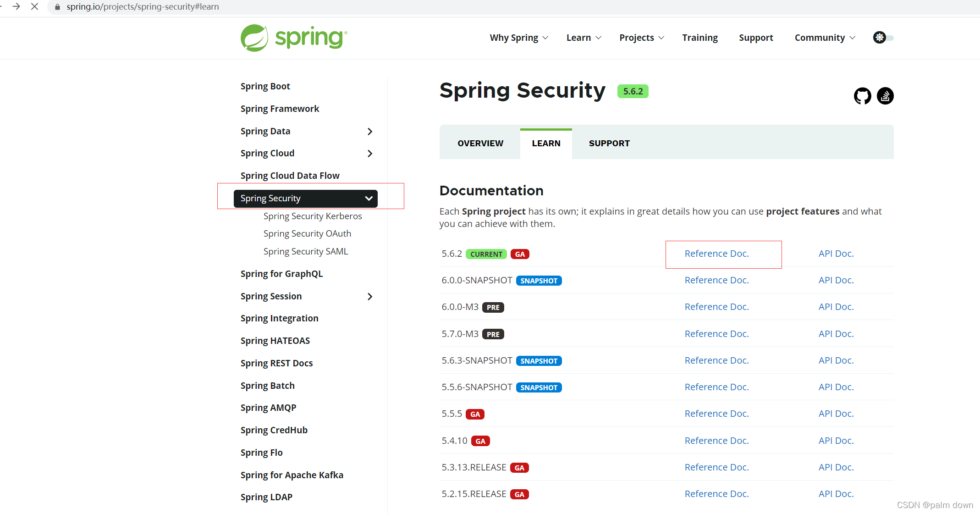Open Reference Doc. for 5.2.15.RELEASE

tap(716, 494)
